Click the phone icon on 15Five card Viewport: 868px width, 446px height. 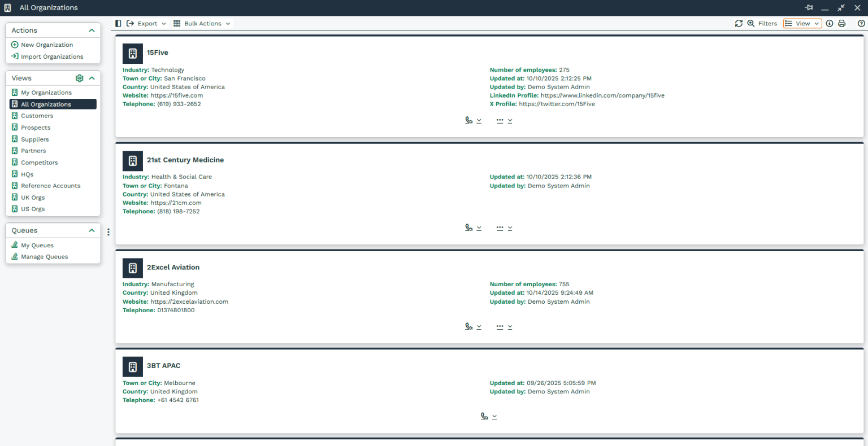[x=468, y=120]
